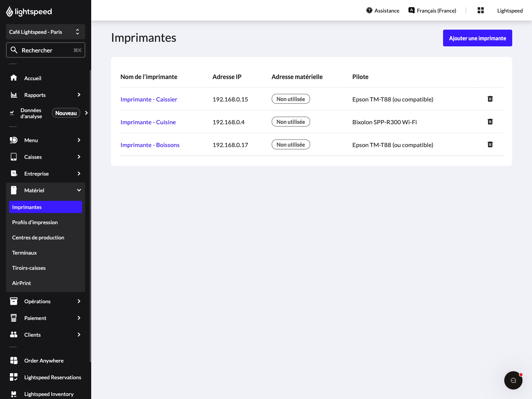Click IP address 192.168.0.15
532x399 pixels.
[230, 99]
